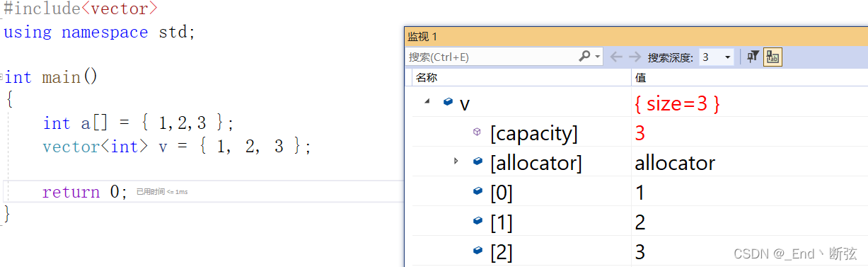The height and width of the screenshot is (267, 868).
Task: Click the 搜索深度 label
Action: [670, 57]
